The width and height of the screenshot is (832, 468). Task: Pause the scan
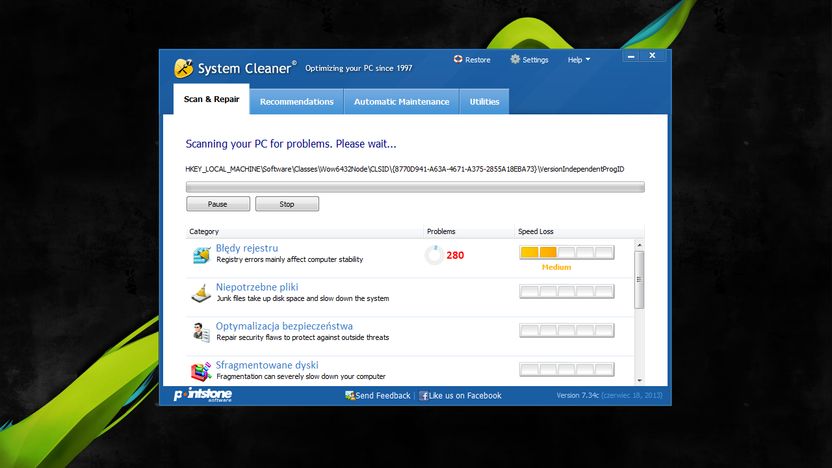pyautogui.click(x=218, y=204)
